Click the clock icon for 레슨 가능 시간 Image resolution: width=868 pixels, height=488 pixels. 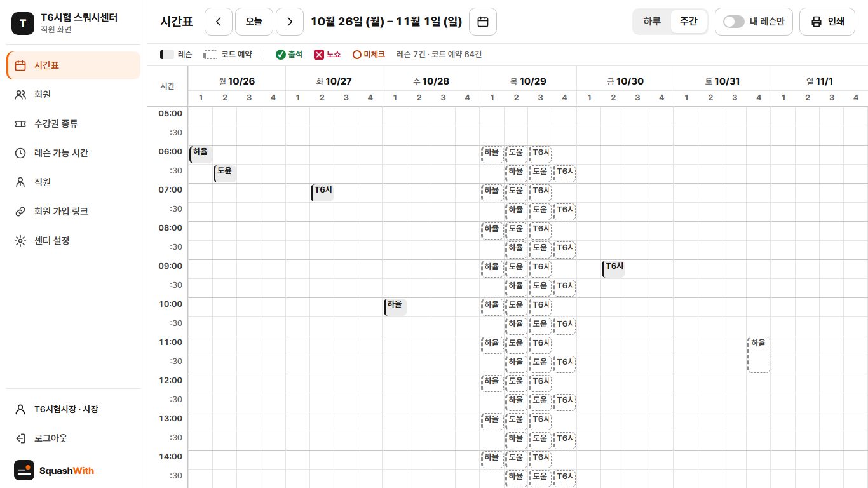pos(20,153)
